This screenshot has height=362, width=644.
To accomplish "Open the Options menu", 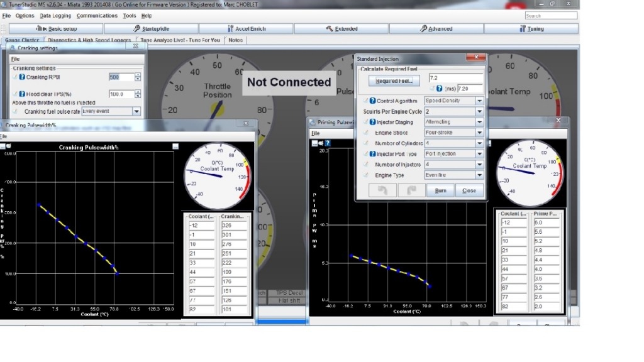I will point(25,16).
